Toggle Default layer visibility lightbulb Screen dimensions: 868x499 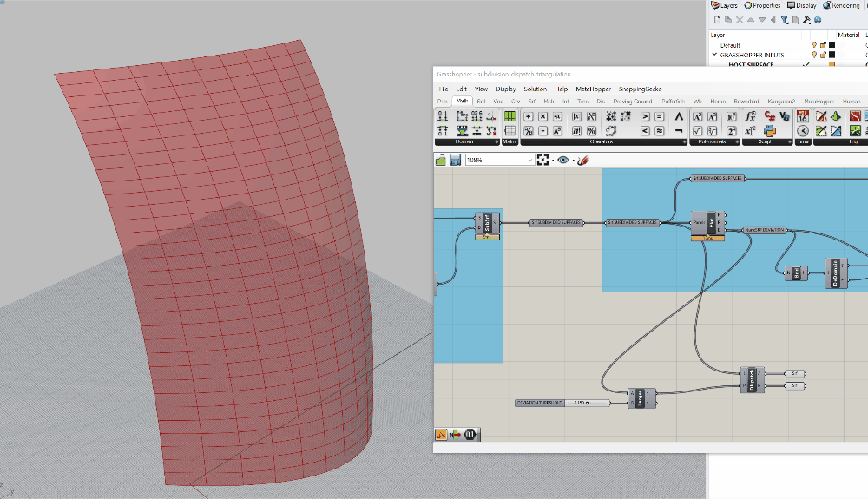814,44
